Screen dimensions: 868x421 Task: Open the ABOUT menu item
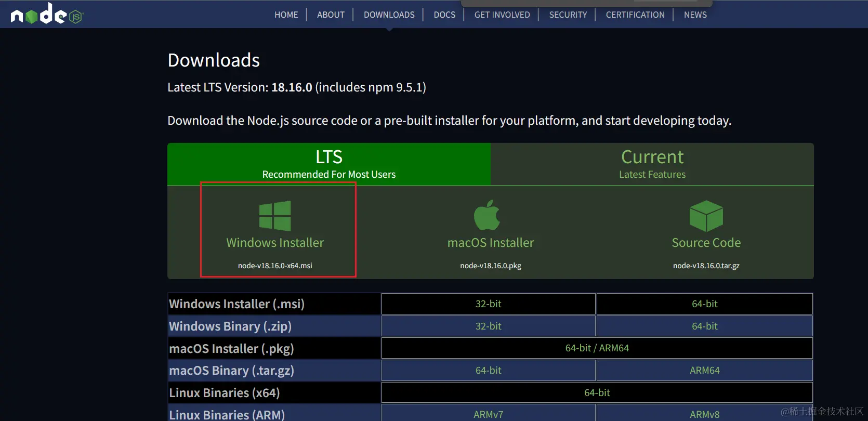click(x=331, y=15)
